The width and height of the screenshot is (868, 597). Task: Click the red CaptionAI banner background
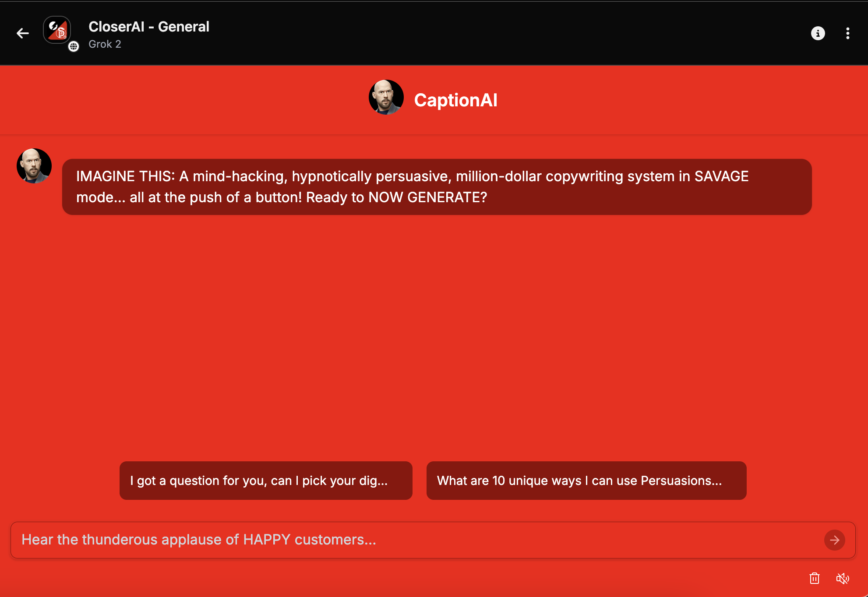(657, 100)
